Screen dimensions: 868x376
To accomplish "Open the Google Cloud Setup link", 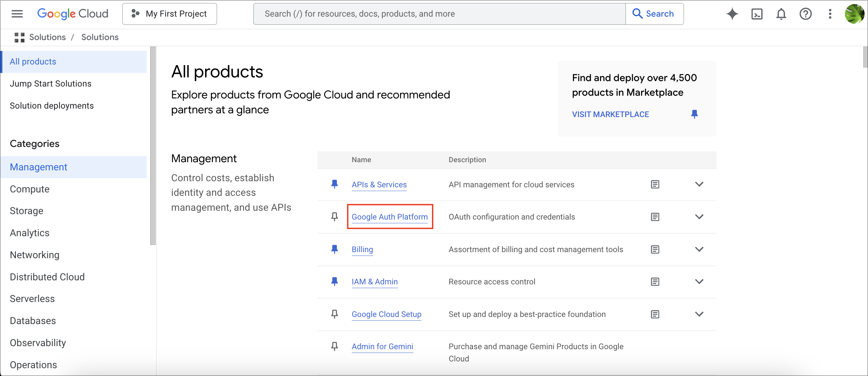I will coord(386,314).
